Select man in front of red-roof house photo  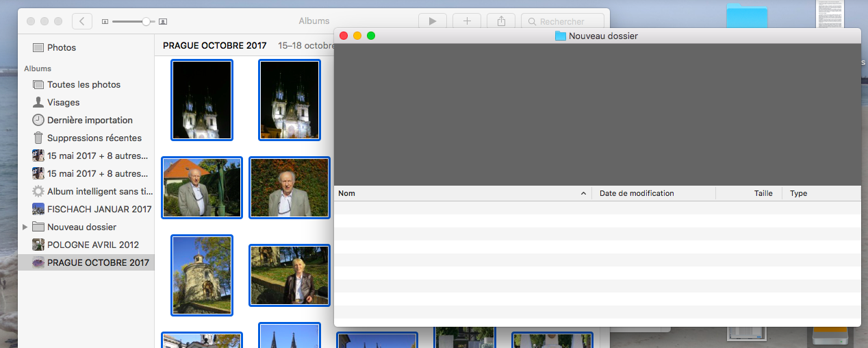(x=202, y=188)
